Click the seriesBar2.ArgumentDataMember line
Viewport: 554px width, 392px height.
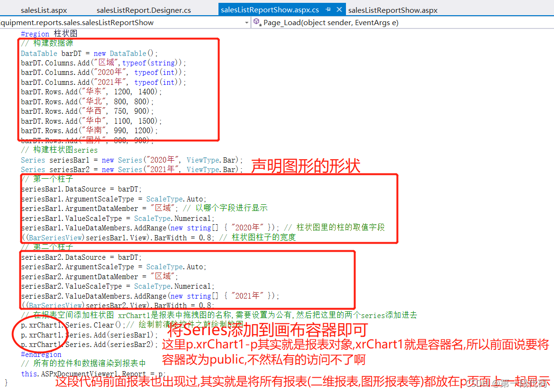click(x=99, y=276)
